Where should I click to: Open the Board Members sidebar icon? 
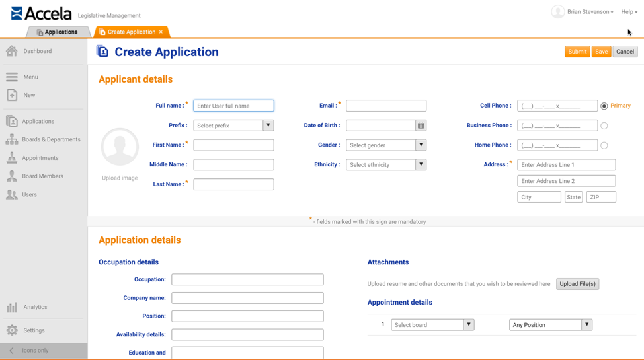tap(12, 176)
